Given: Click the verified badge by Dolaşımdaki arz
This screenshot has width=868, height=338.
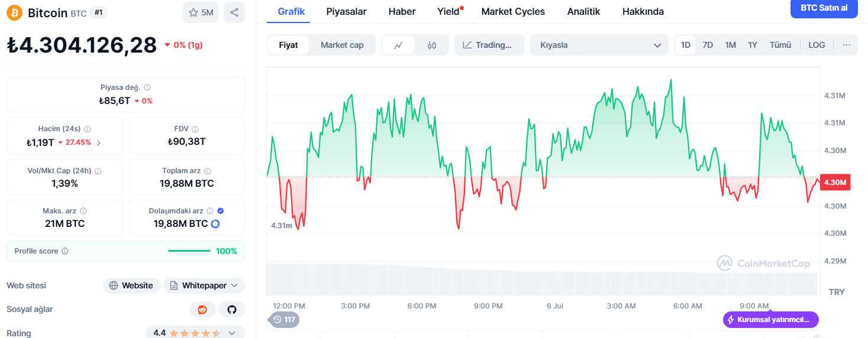Looking at the screenshot, I should pyautogui.click(x=221, y=211).
